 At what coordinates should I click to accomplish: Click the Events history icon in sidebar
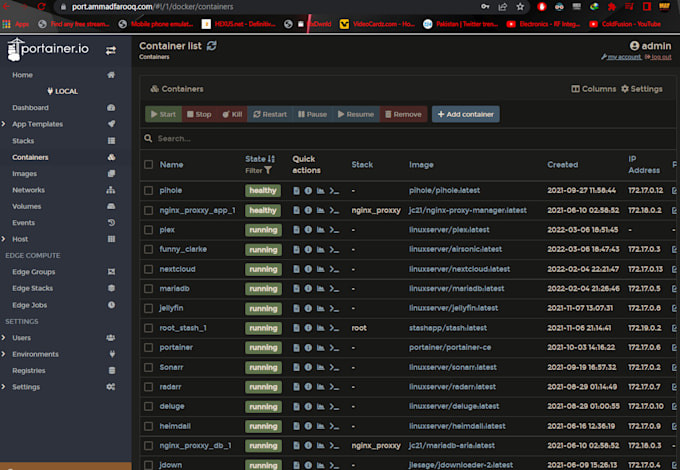point(111,222)
